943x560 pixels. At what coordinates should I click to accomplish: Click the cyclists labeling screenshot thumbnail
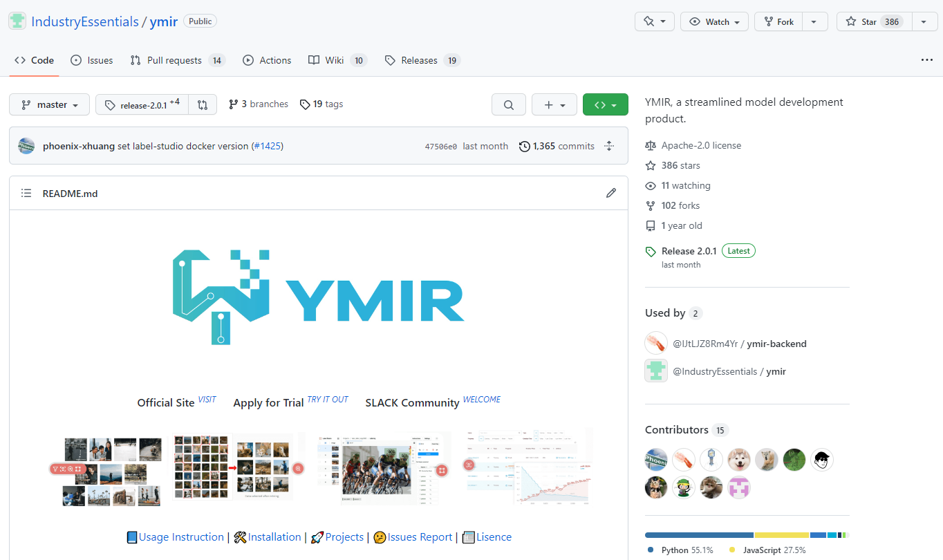click(384, 467)
